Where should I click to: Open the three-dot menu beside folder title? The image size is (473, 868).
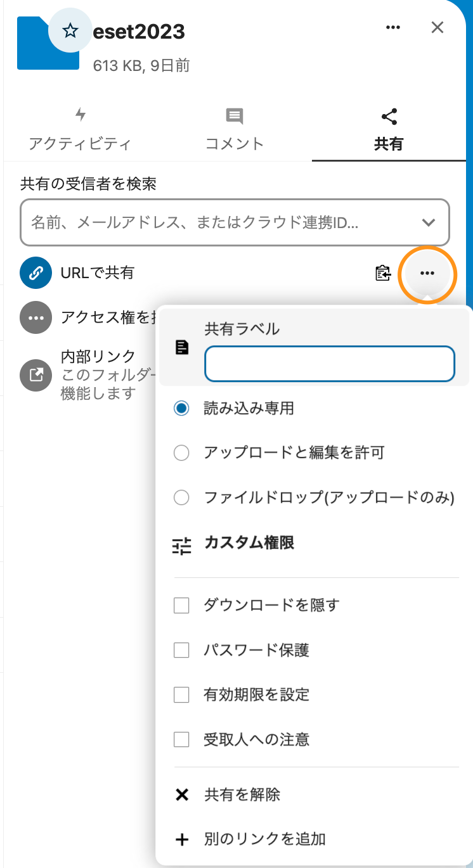[x=393, y=27]
